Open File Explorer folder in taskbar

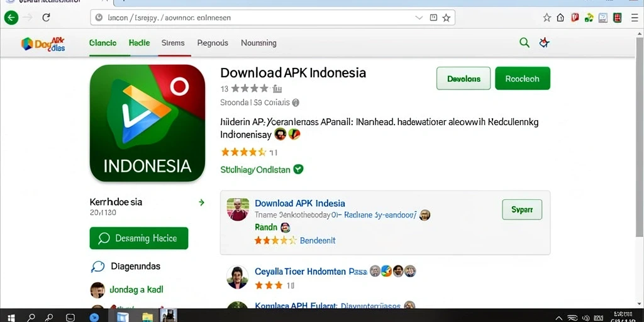coord(147,317)
